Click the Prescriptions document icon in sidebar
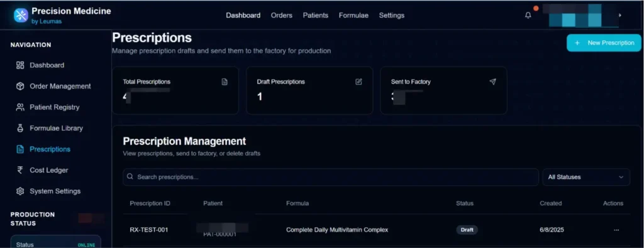644x248 pixels. (20, 149)
